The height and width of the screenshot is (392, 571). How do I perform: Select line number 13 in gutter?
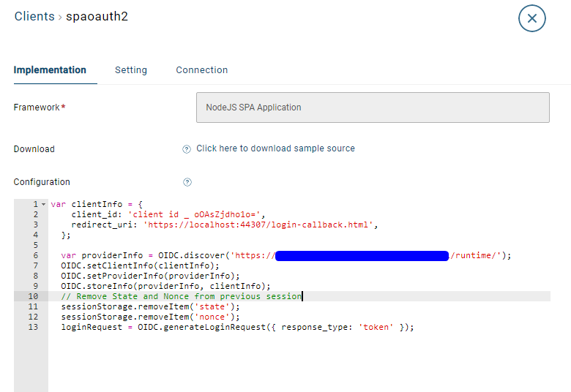point(33,327)
